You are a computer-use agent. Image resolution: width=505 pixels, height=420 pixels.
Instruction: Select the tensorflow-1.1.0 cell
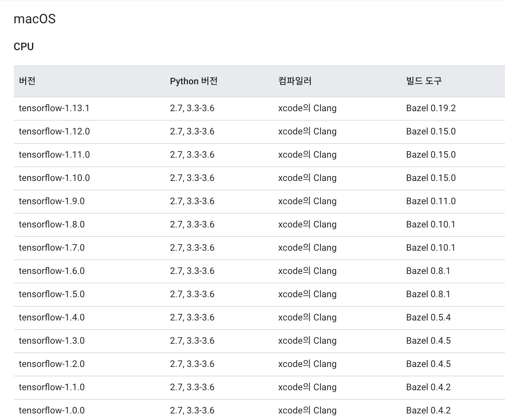point(52,387)
